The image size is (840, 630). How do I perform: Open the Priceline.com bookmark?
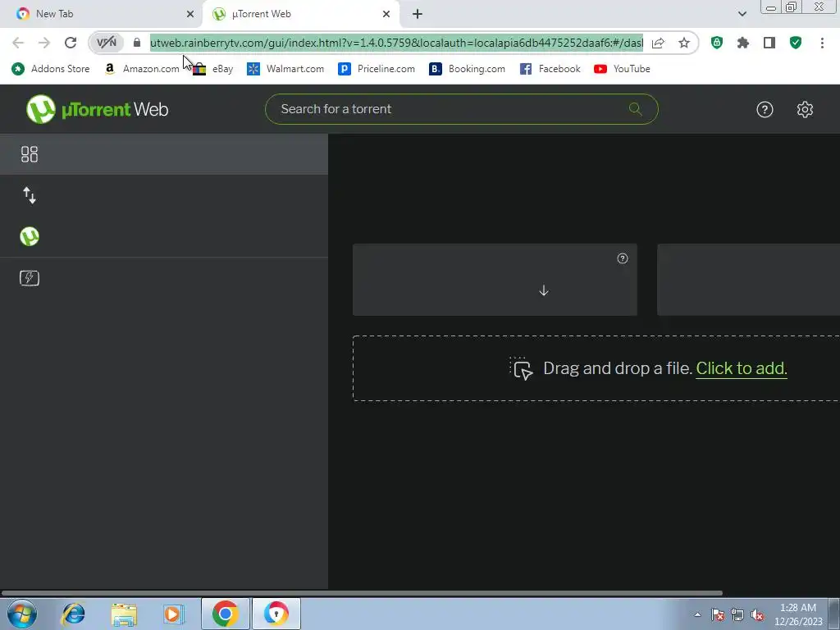tap(376, 69)
